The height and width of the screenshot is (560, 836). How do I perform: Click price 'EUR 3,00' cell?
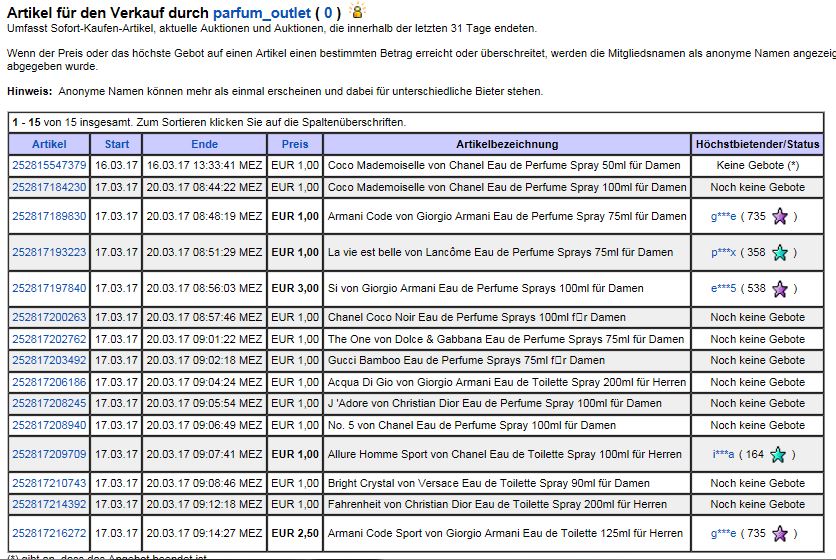[295, 289]
